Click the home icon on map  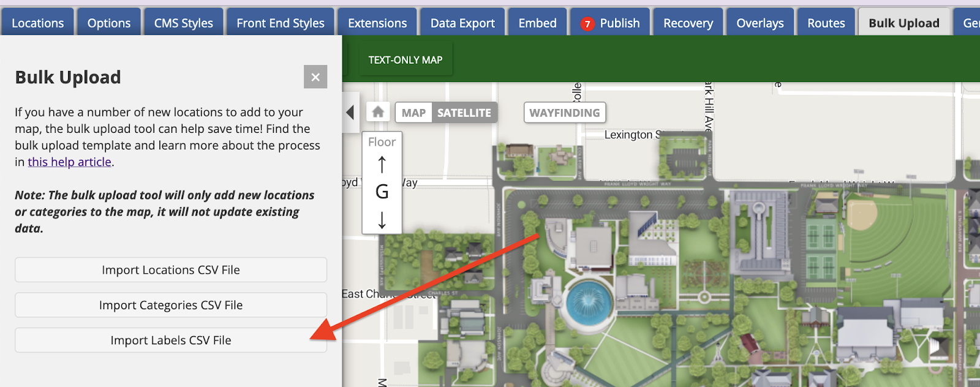[x=378, y=112]
